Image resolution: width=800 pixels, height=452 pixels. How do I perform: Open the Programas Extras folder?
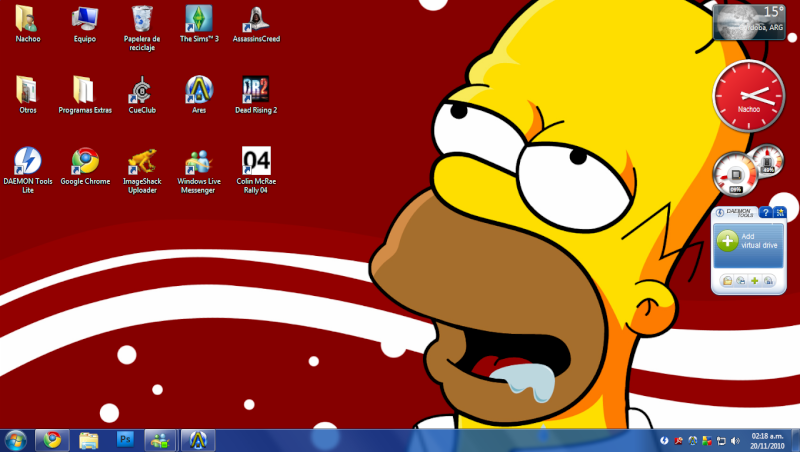coord(85,95)
